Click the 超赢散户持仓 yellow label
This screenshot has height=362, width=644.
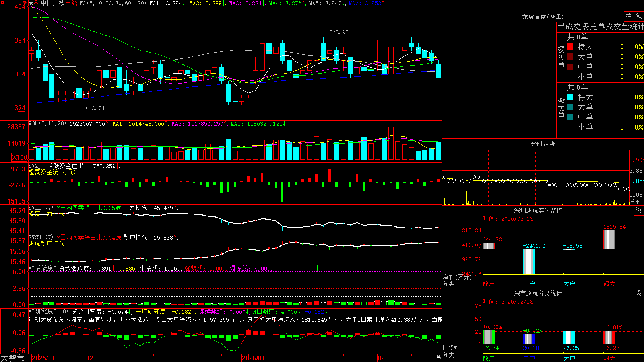[x=46, y=243]
